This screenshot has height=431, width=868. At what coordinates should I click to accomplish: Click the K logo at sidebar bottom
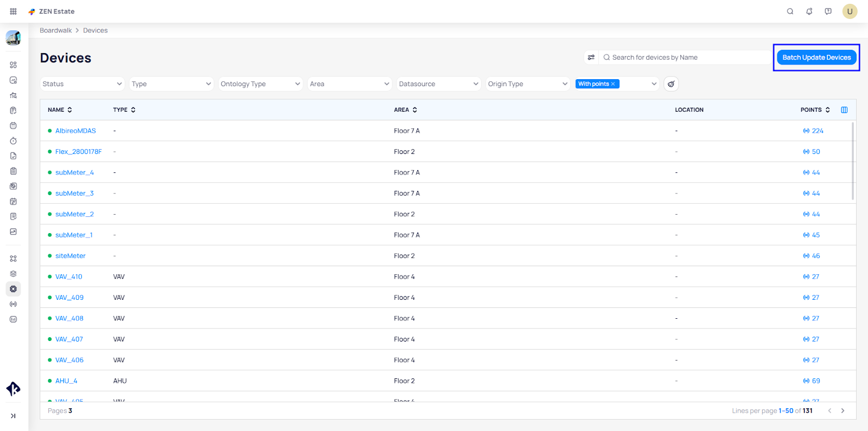point(13,389)
